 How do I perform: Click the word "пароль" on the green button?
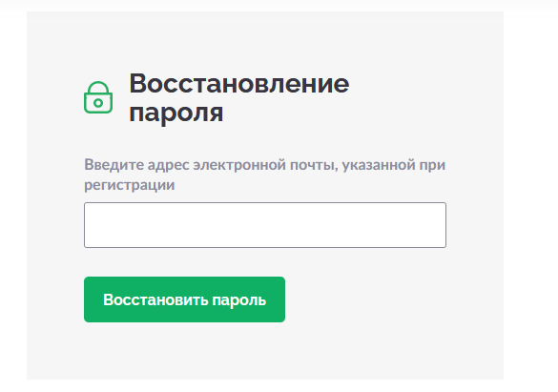[239, 300]
